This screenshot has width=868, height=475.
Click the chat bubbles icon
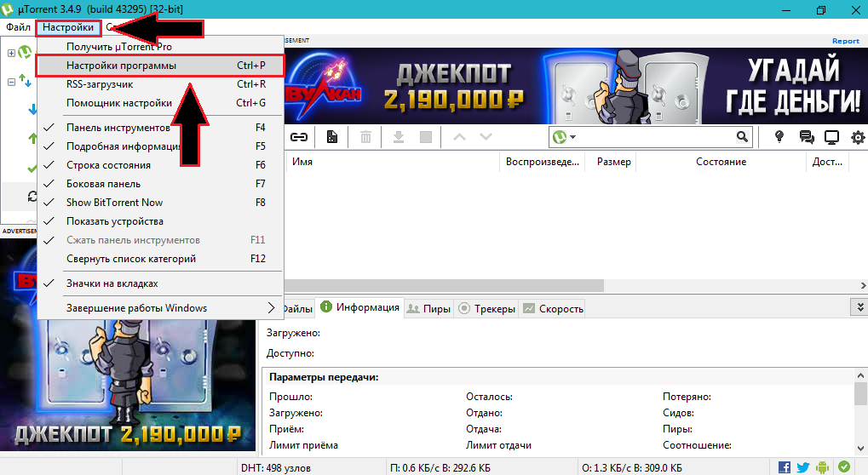pyautogui.click(x=807, y=137)
